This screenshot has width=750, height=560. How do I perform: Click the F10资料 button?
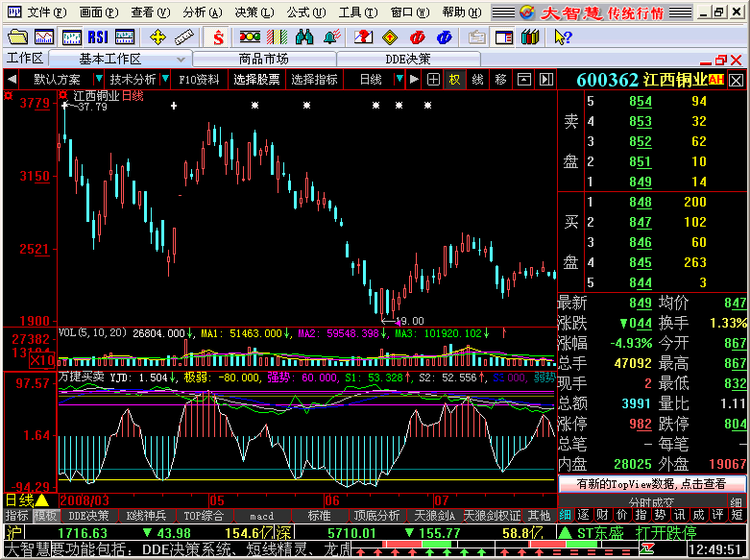click(x=199, y=80)
